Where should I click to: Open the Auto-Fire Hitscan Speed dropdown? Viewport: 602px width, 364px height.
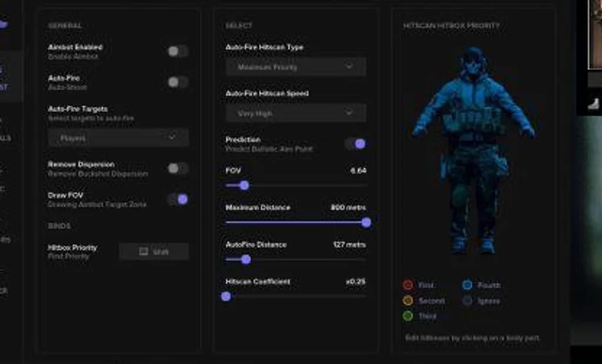[x=296, y=113]
